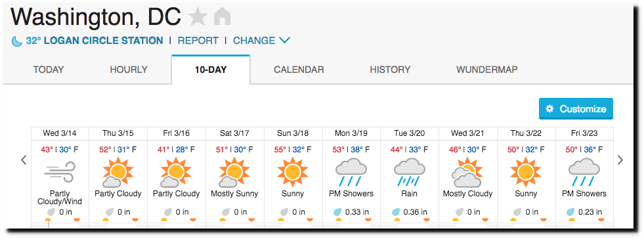Switch to the HOURLY tab
The image size is (644, 239).
point(129,70)
